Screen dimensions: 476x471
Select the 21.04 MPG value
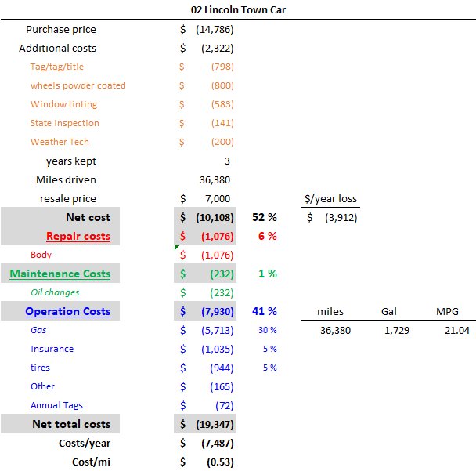457,330
